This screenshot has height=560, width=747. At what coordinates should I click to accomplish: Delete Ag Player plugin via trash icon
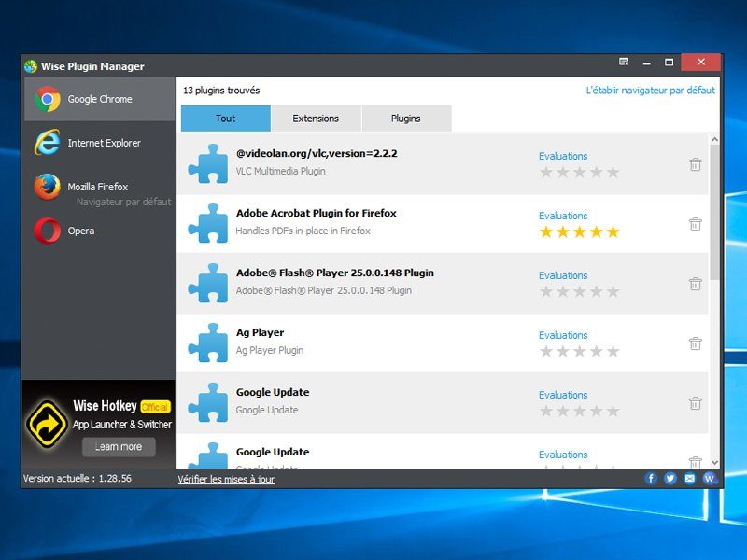click(695, 343)
